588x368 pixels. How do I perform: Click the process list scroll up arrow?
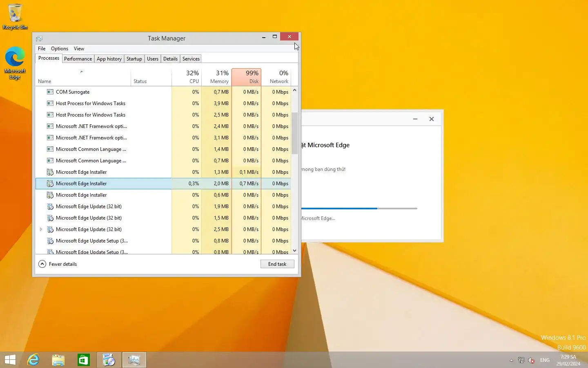tap(294, 90)
